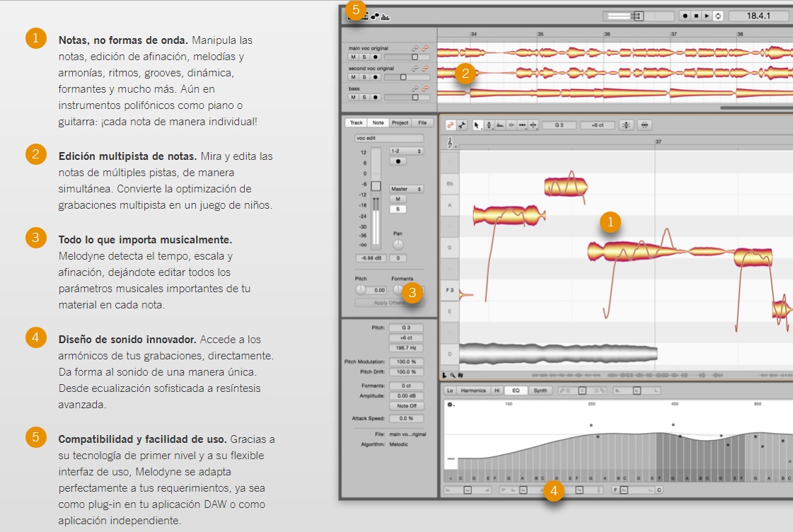Click the Note Off button

click(406, 406)
